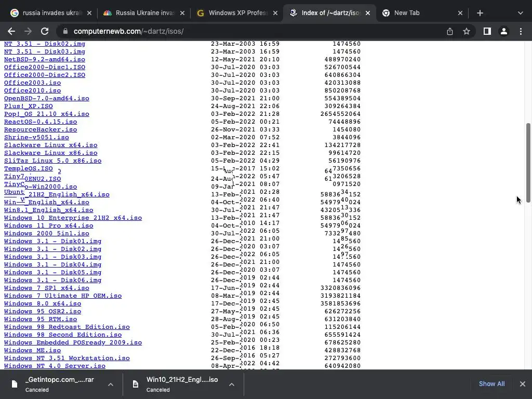
Task: Download Pop!_OS_21.10_x64.iso
Action: click(x=46, y=114)
